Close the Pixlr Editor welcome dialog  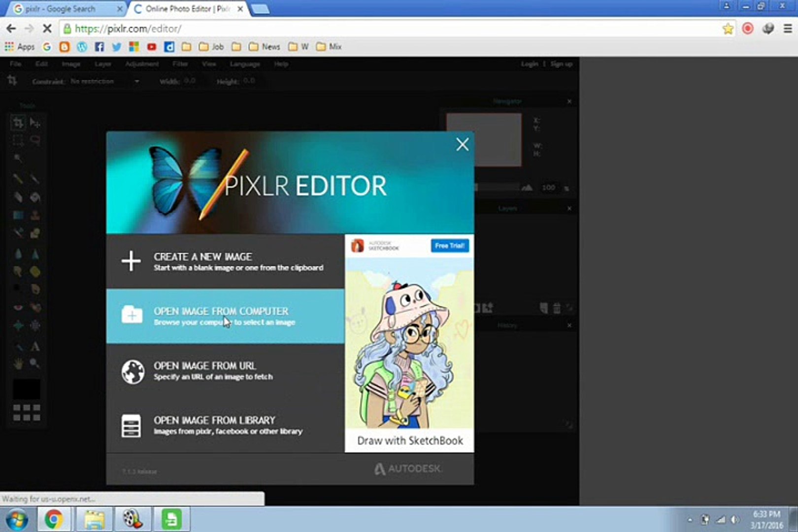(462, 144)
